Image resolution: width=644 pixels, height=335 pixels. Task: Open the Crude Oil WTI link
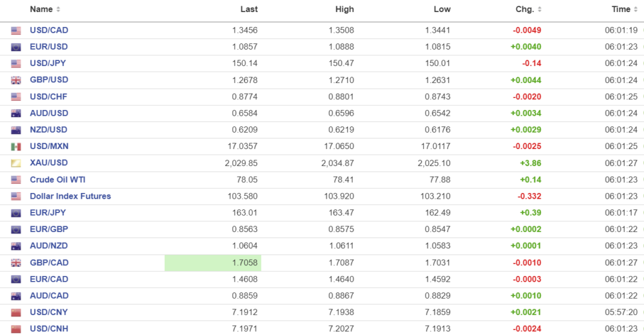(x=57, y=180)
